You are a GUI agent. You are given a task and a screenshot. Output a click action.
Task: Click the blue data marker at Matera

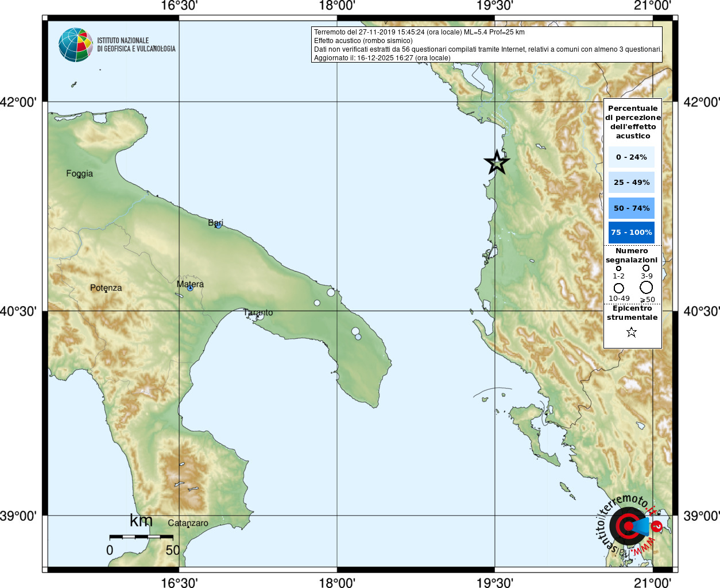pyautogui.click(x=190, y=288)
